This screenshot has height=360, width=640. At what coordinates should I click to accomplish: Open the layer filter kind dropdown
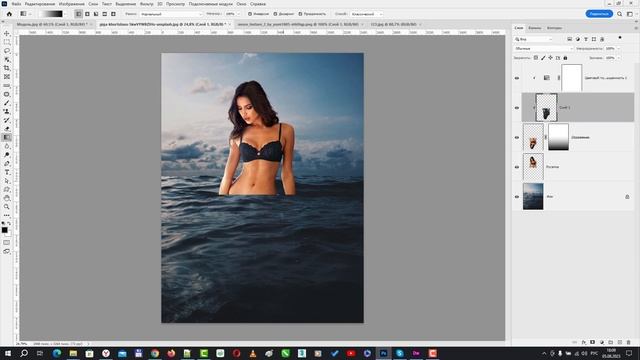pos(533,39)
